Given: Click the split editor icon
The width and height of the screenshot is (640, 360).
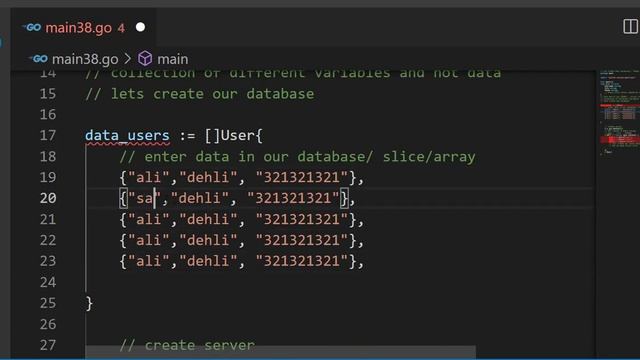Looking at the screenshot, I should click(630, 27).
